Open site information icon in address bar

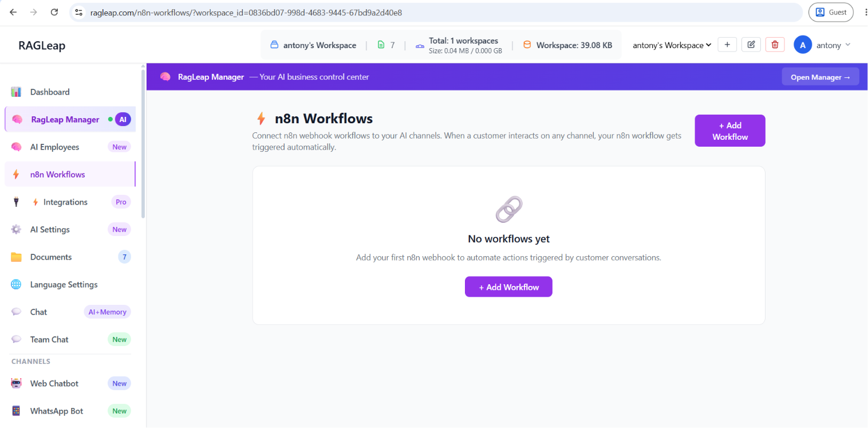coord(79,12)
